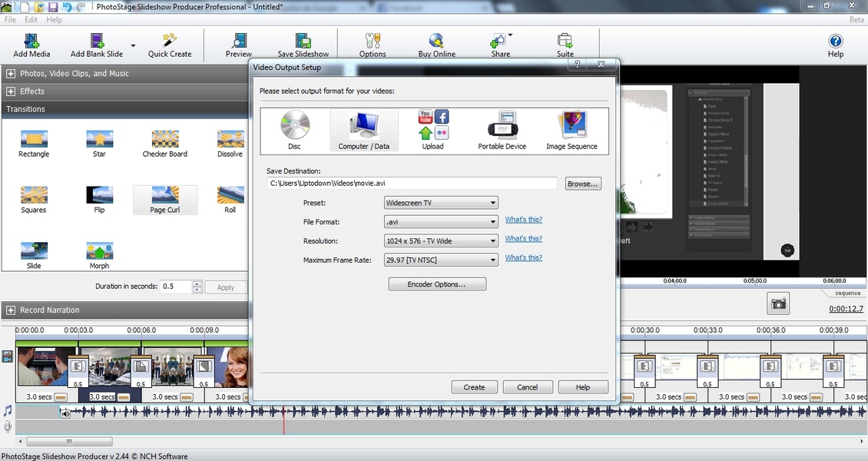868x461 pixels.
Task: Click the Transitions panel header
Action: tap(125, 109)
